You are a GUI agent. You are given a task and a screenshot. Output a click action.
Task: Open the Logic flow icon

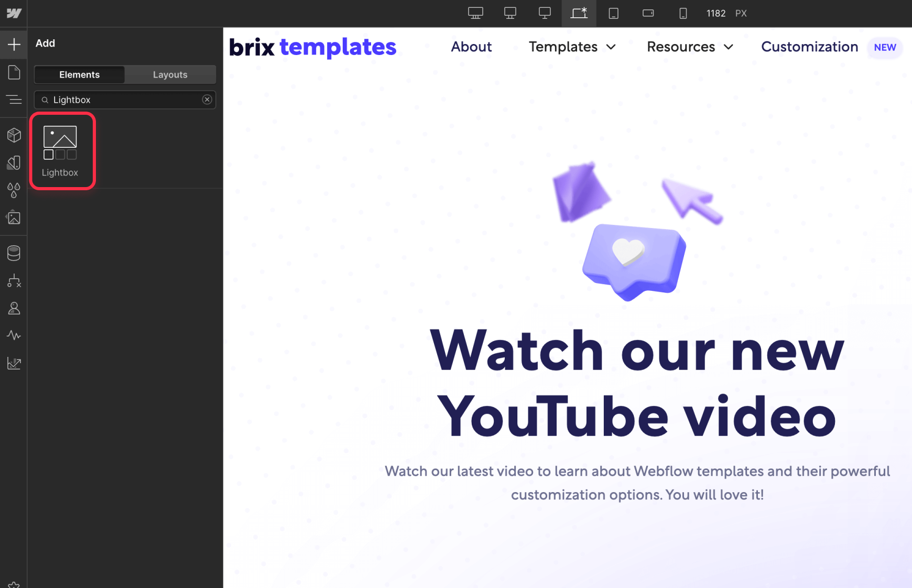point(14,281)
